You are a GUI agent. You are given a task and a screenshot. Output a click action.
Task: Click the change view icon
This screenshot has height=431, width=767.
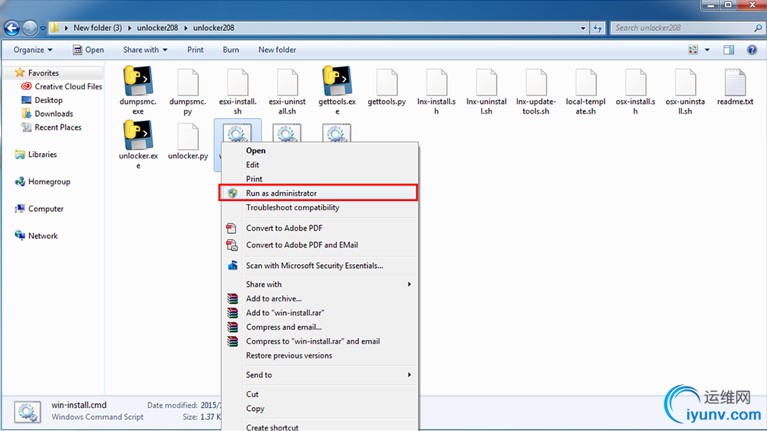point(693,50)
